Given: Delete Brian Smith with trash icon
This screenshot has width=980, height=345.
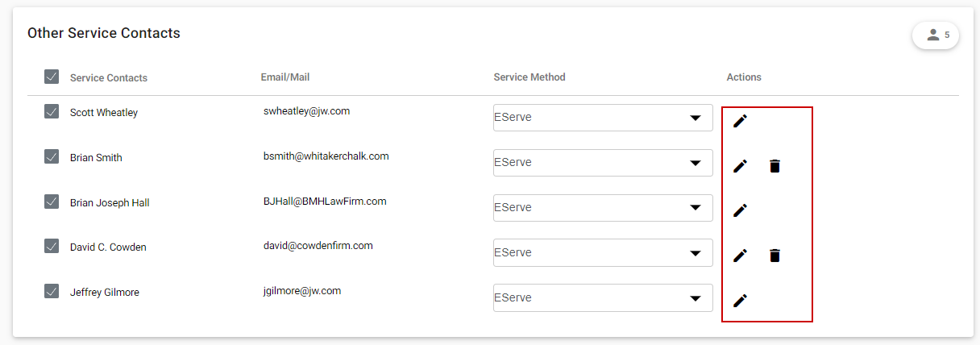Looking at the screenshot, I should [774, 166].
